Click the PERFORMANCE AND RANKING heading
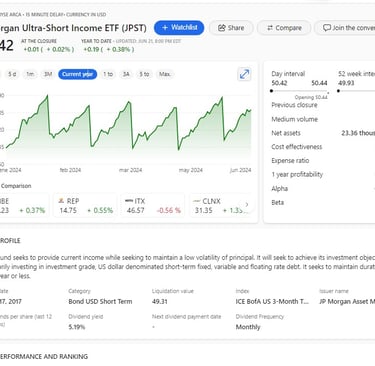The image size is (375, 366). click(43, 356)
